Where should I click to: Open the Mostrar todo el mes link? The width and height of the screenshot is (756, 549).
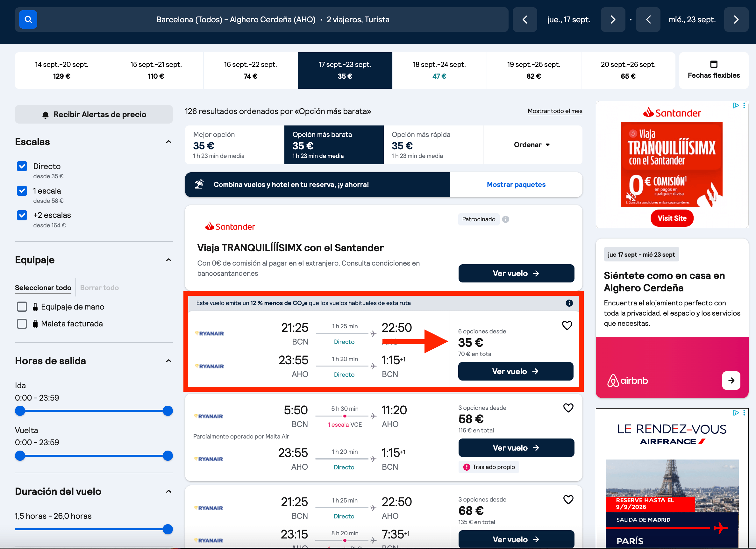coord(555,111)
